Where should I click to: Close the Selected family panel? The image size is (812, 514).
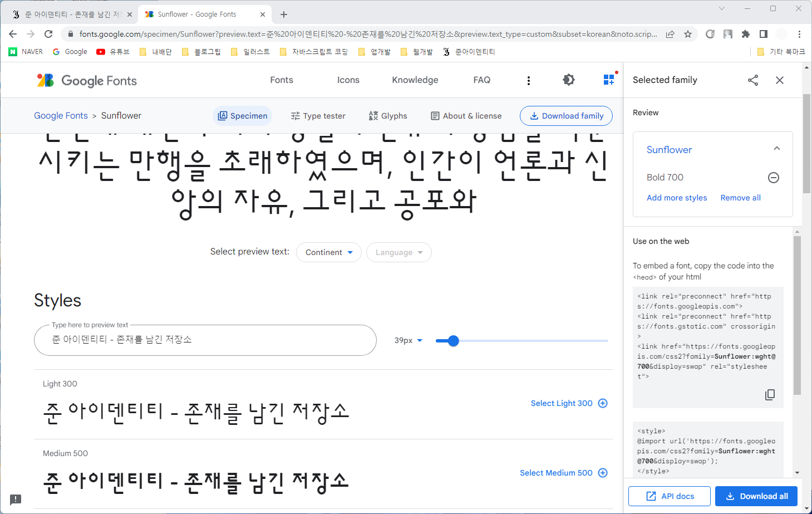click(x=780, y=80)
